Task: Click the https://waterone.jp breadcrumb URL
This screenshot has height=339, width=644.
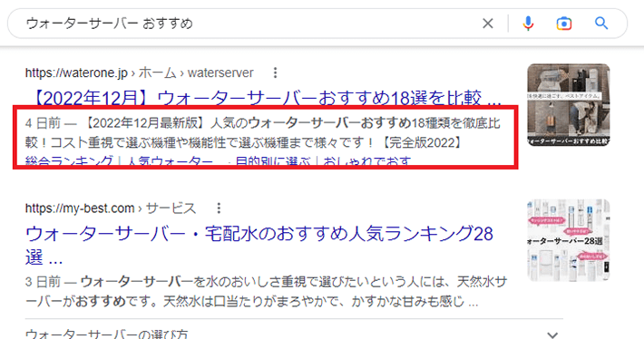Action: tap(76, 73)
